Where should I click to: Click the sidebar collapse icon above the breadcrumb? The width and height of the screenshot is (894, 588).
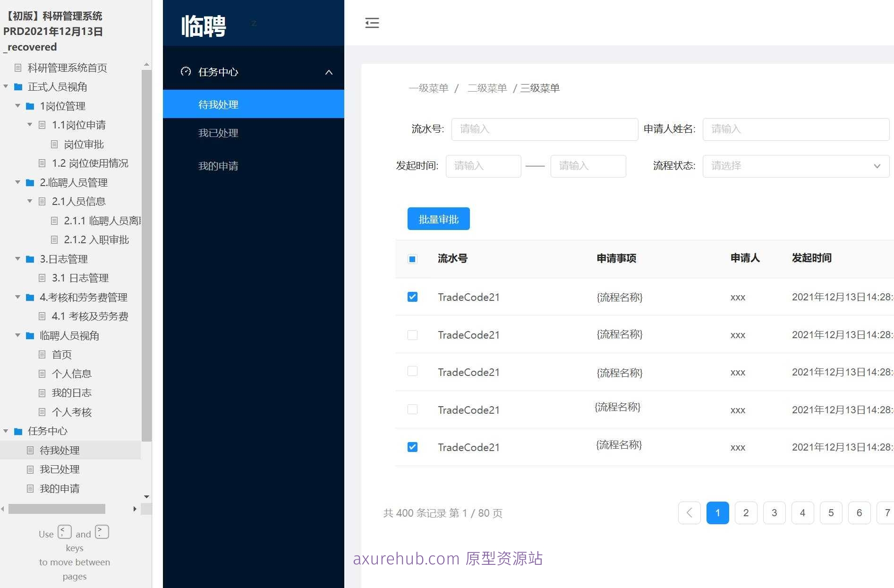(372, 23)
